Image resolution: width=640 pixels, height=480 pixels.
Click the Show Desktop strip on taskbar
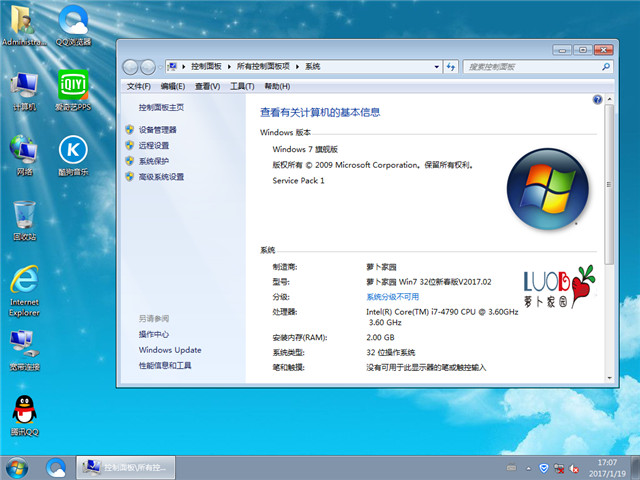coord(635,468)
